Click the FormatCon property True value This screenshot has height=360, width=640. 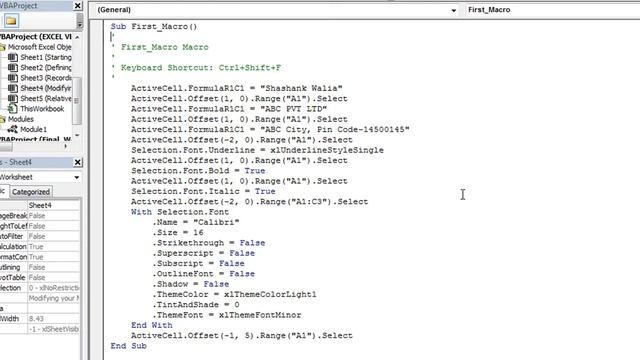[x=53, y=257]
